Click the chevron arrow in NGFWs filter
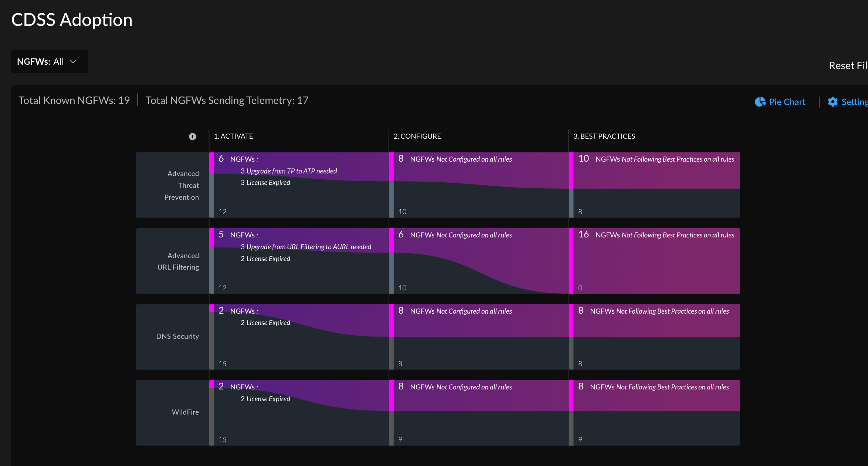 point(73,61)
